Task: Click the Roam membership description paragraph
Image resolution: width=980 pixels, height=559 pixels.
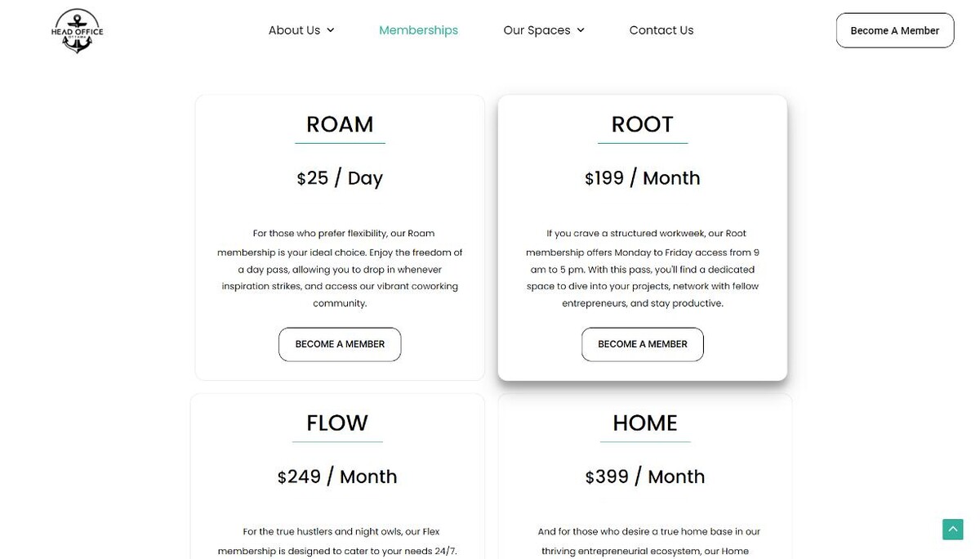Action: [340, 269]
